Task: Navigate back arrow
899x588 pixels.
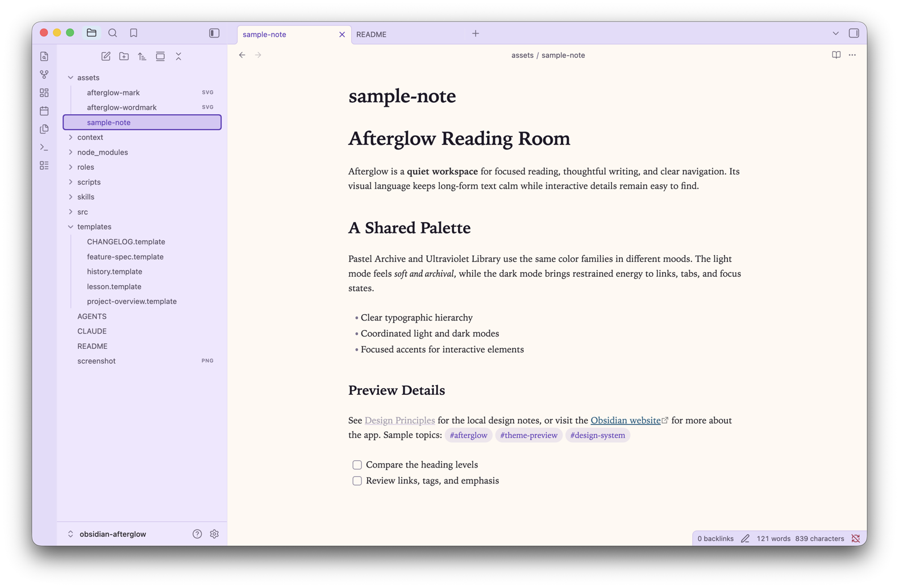Action: click(x=242, y=55)
